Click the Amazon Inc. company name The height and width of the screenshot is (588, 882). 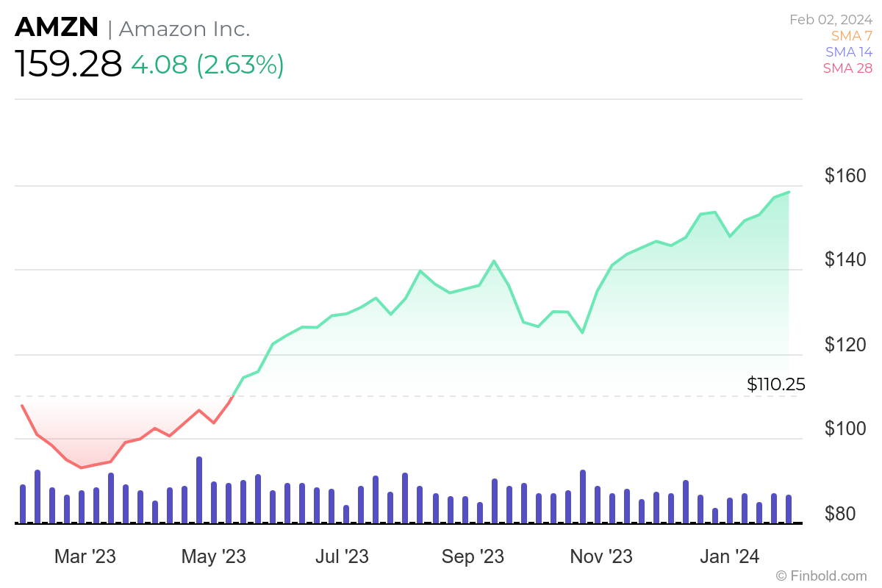pos(184,29)
